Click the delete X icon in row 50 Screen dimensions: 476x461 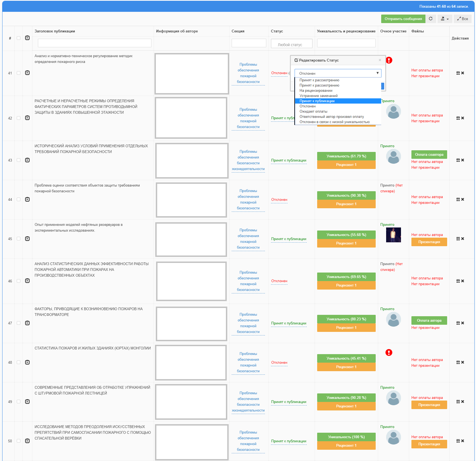[463, 441]
